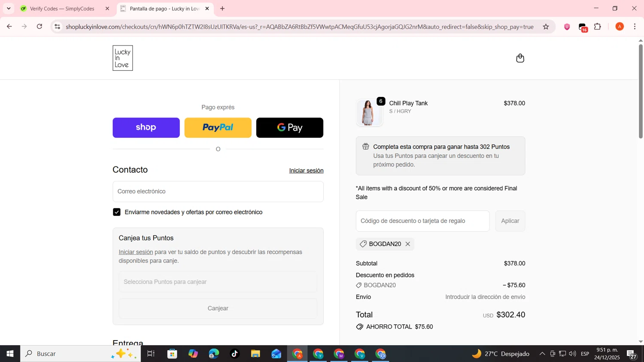
Task: View site information icon in address bar
Action: [x=57, y=27]
